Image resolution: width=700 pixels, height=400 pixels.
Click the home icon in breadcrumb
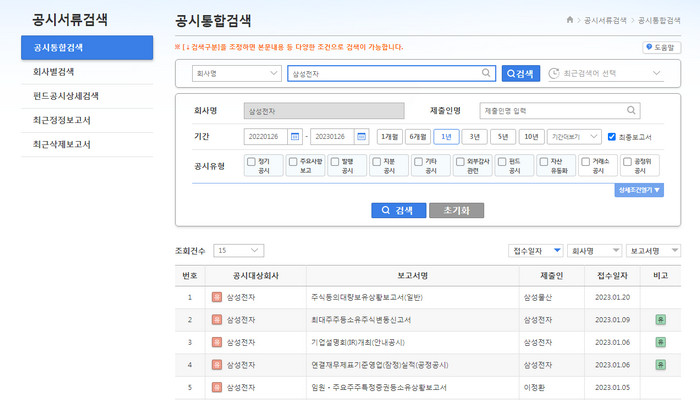[x=570, y=20]
